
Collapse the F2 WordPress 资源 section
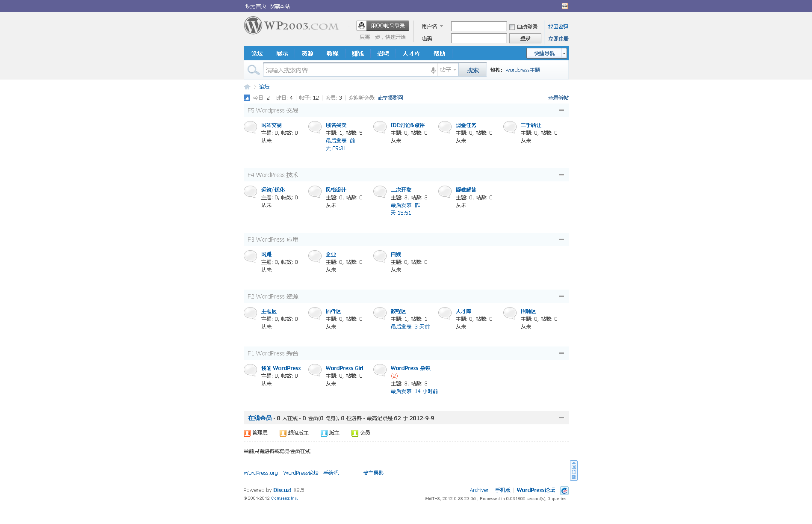click(x=561, y=296)
